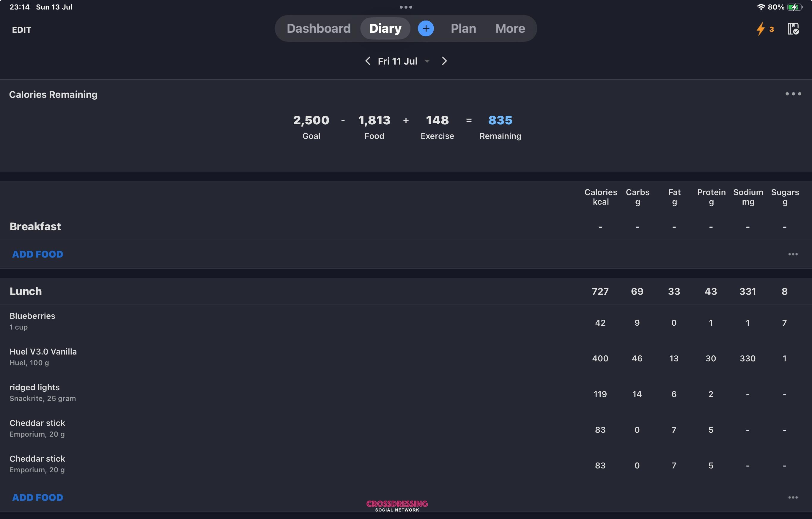Open Breakfast meal options ellipsis

point(792,254)
